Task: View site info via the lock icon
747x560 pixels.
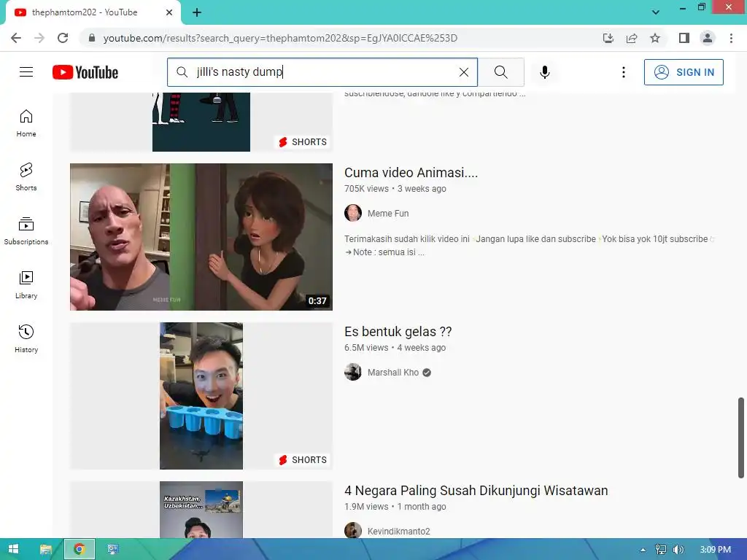Action: click(91, 38)
